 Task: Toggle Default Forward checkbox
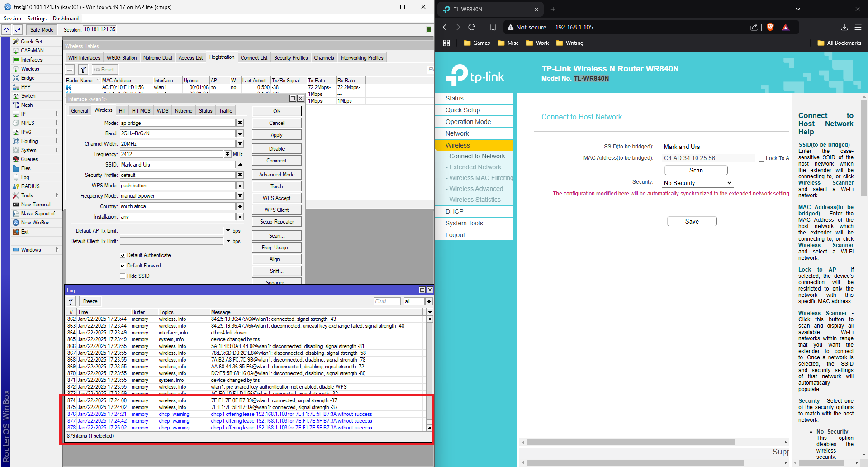tap(123, 266)
